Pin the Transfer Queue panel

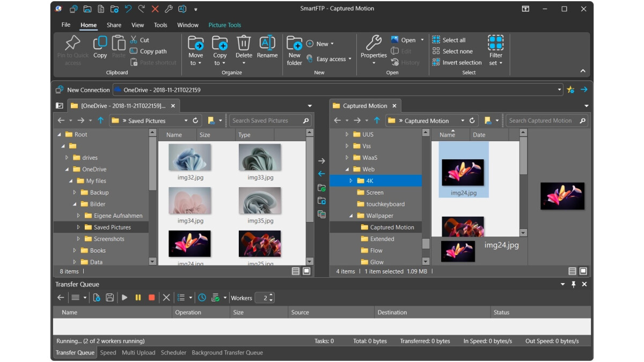click(x=574, y=284)
